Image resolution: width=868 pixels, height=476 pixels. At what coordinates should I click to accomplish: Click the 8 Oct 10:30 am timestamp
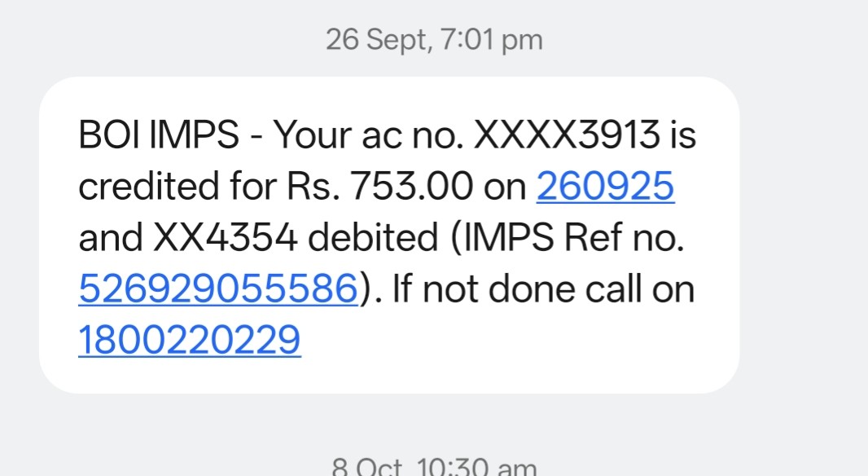coord(434,468)
